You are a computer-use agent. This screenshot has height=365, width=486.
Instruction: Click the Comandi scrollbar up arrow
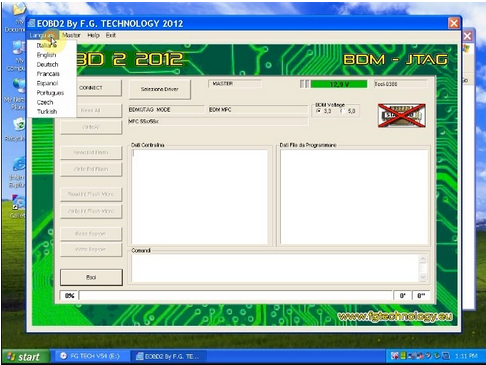(x=423, y=259)
